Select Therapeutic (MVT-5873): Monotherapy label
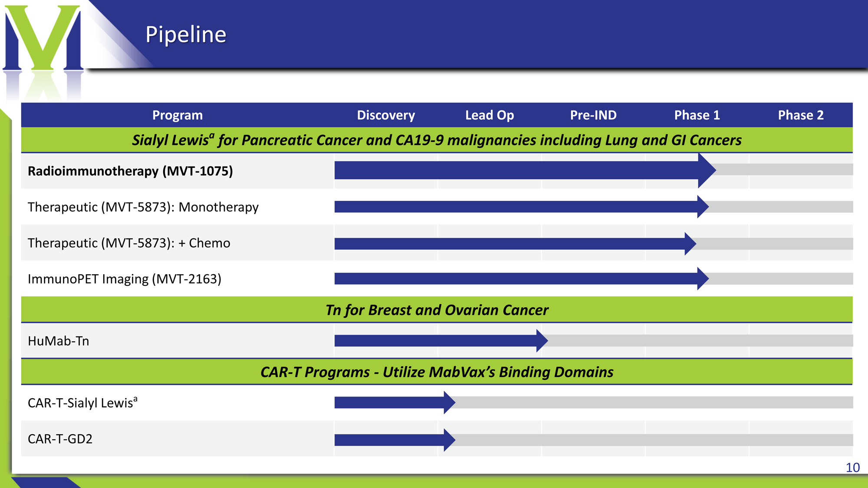The width and height of the screenshot is (868, 488). point(143,207)
